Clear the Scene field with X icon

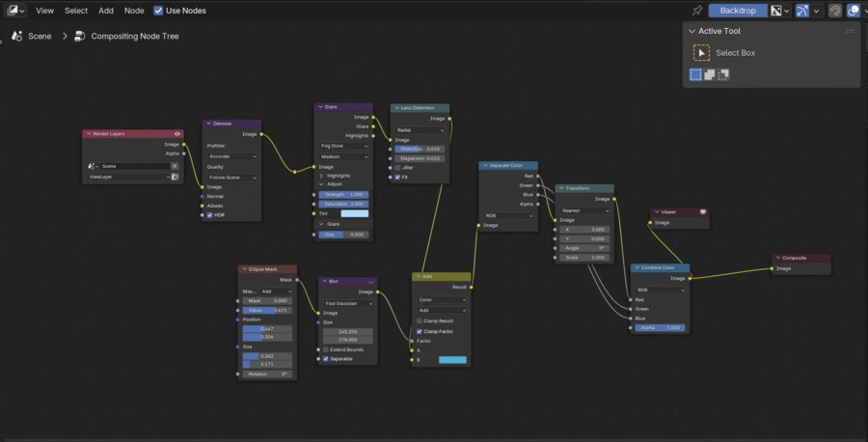(x=175, y=166)
